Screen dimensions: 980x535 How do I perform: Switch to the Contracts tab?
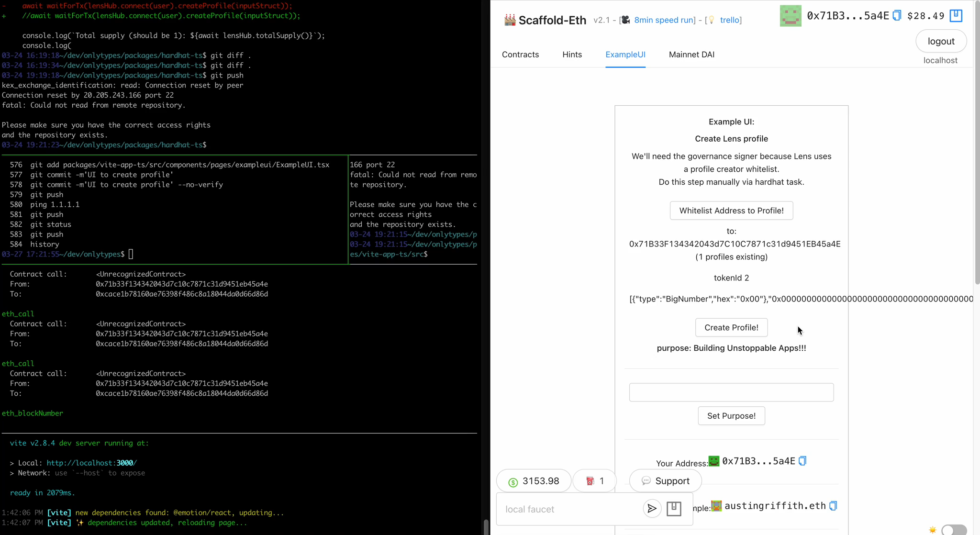coord(520,55)
